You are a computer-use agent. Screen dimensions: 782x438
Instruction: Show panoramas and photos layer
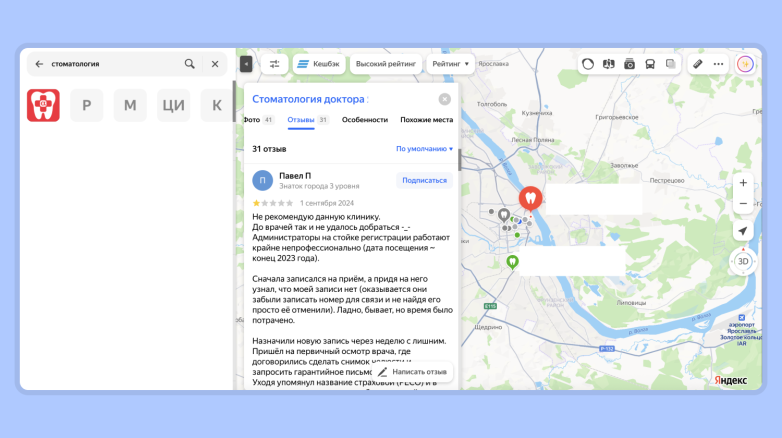click(629, 64)
